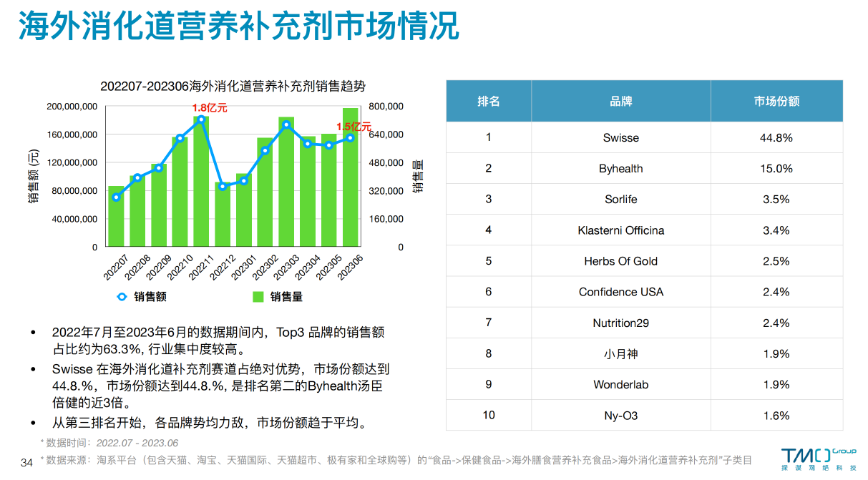Click the page number 34
The image size is (868, 480).
[26, 462]
